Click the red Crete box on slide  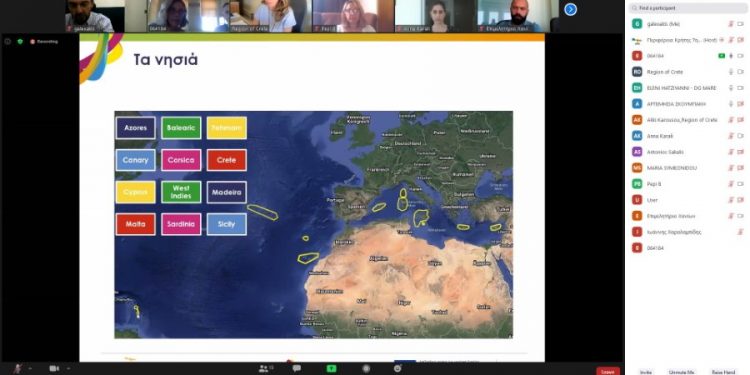click(x=227, y=160)
